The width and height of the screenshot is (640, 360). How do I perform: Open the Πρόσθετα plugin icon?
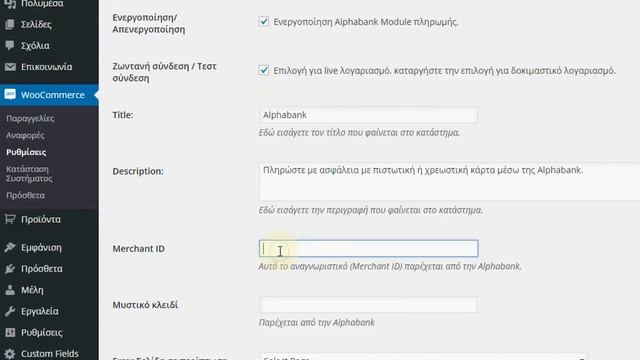pyautogui.click(x=10, y=269)
